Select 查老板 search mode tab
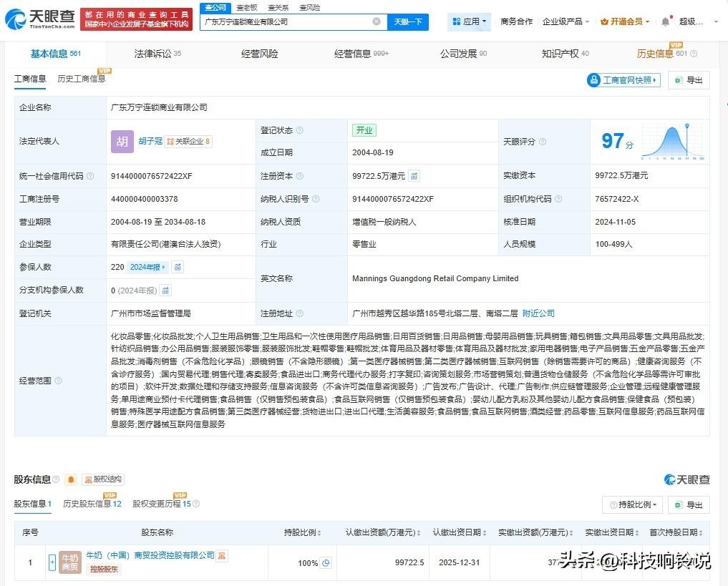The height and width of the screenshot is (586, 728). click(x=246, y=7)
